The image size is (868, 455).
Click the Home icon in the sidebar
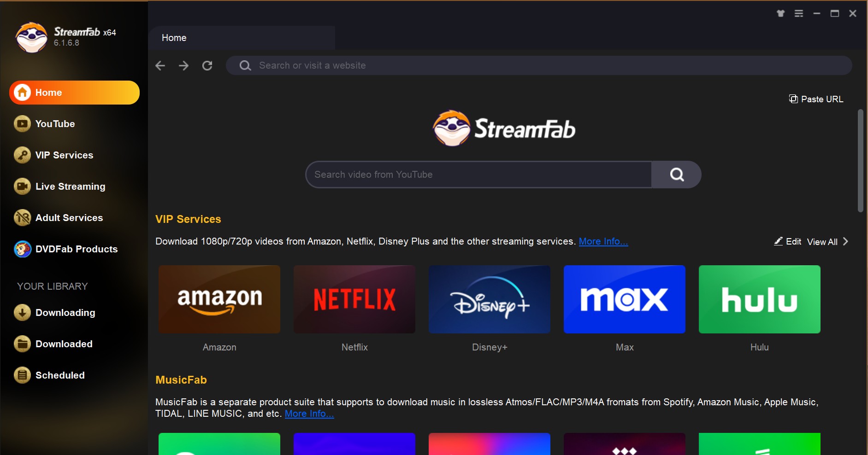click(22, 93)
